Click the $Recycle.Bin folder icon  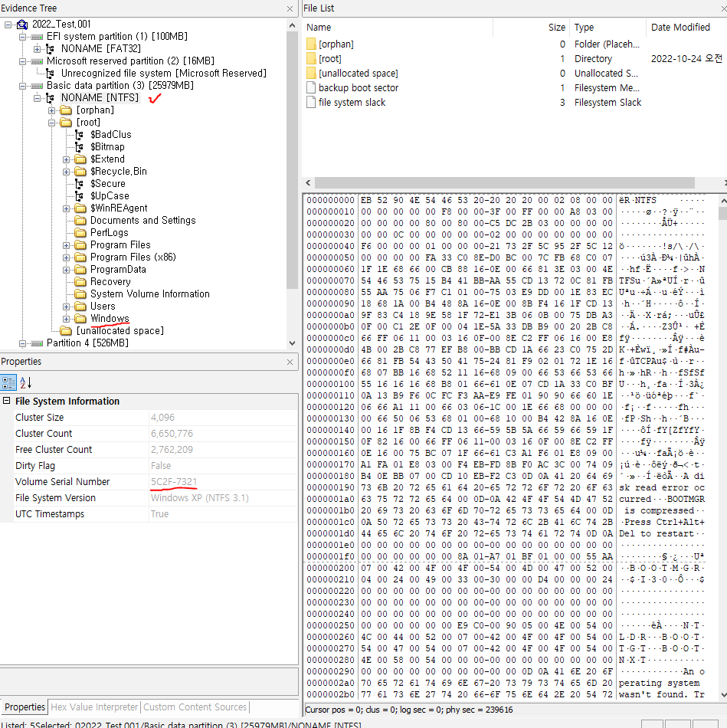pos(80,172)
